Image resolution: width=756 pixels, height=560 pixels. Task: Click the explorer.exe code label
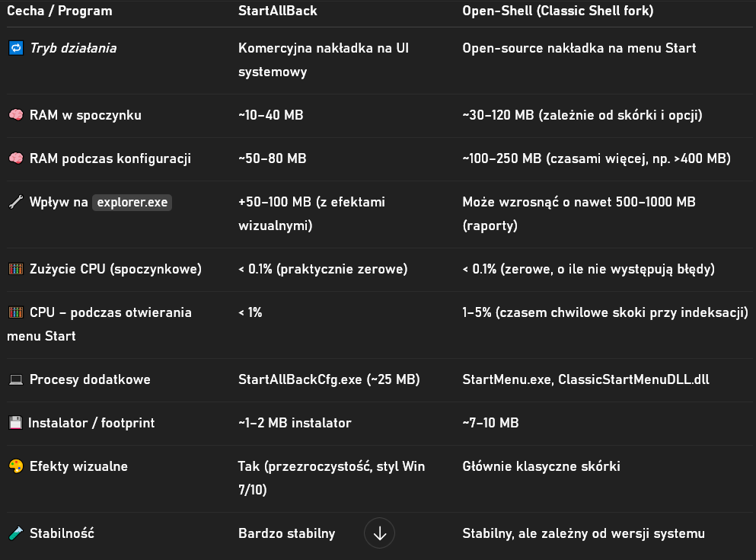click(x=132, y=203)
